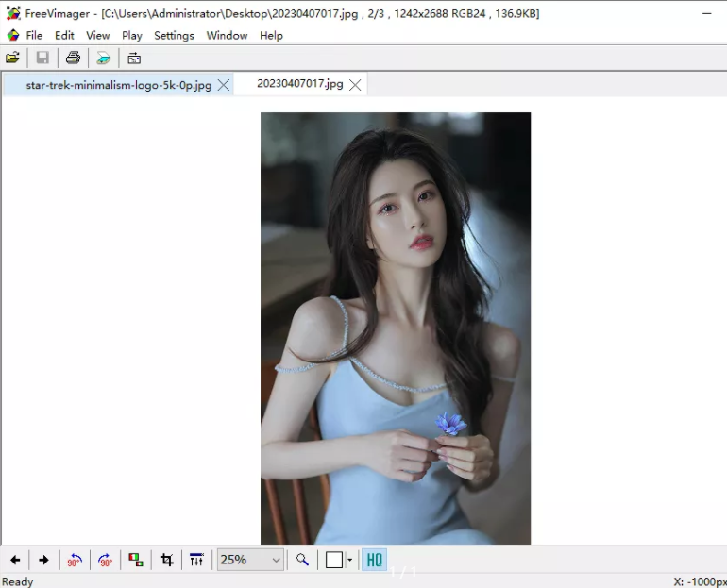The height and width of the screenshot is (588, 727).
Task: Rotate image 90° counterclockwise
Action: coord(75,560)
